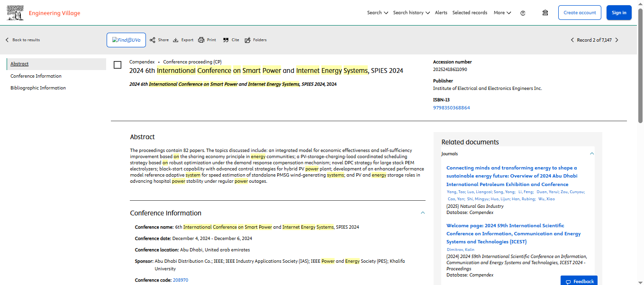This screenshot has height=285, width=644.
Task: Collapse the Journals related documents list
Action: click(x=591, y=154)
